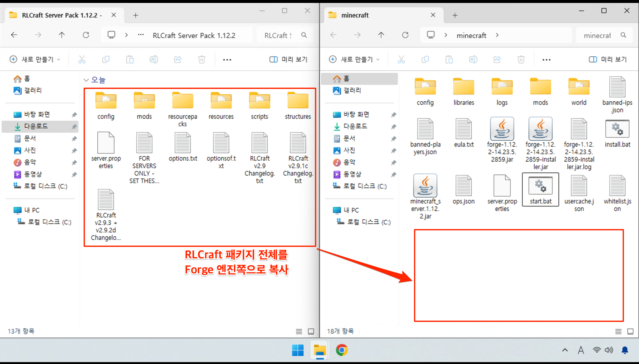This screenshot has height=364, width=639.
Task: Click the Share icon in the left window
Action: (x=178, y=60)
